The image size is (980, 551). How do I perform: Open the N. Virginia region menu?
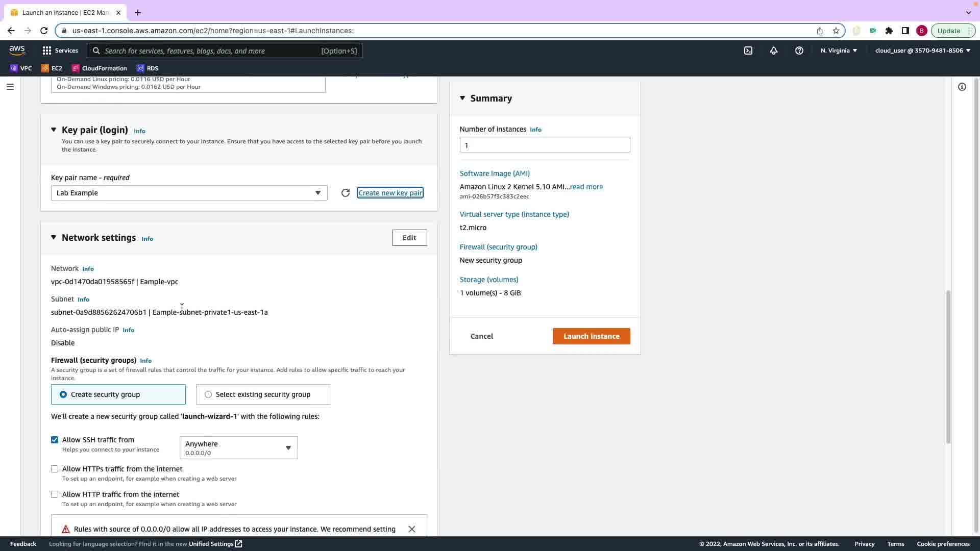(x=839, y=51)
